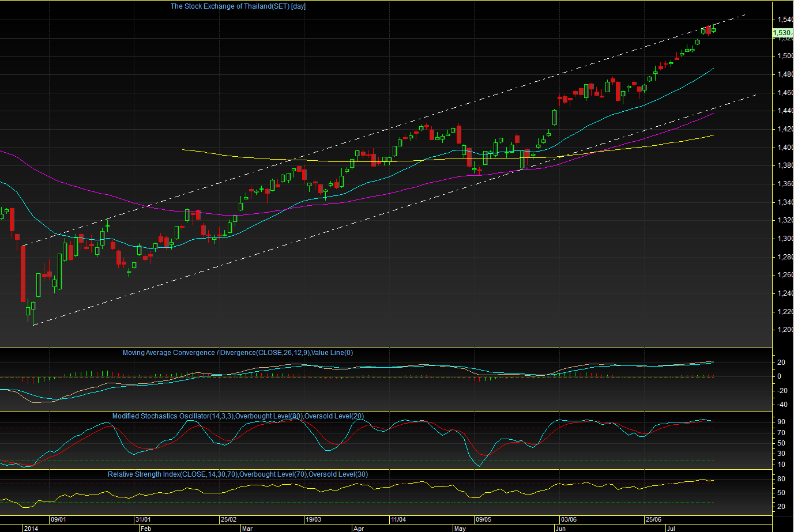
Task: Select the Relative Strength Index indicator title
Action: coord(238,474)
